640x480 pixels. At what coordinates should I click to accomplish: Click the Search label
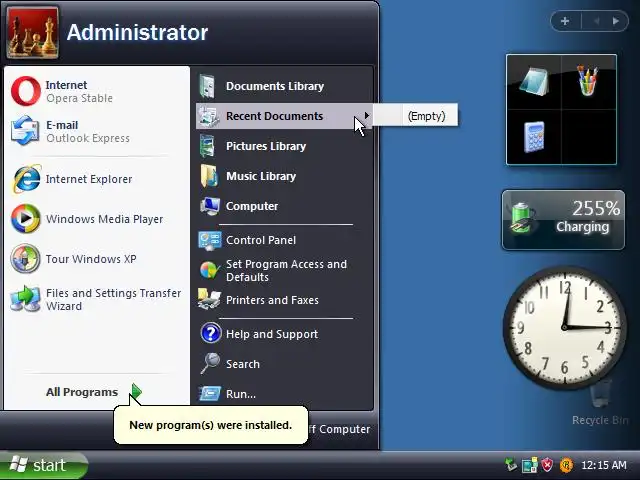243,364
